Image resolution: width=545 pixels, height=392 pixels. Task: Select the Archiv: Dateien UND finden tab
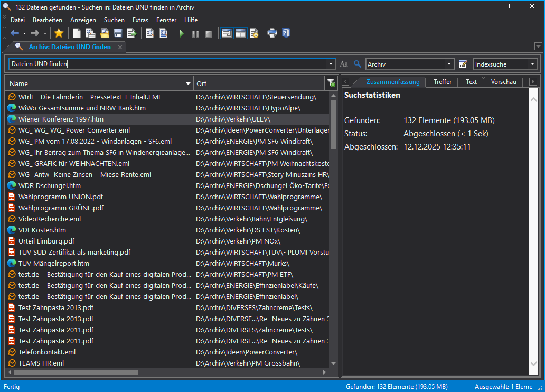70,47
